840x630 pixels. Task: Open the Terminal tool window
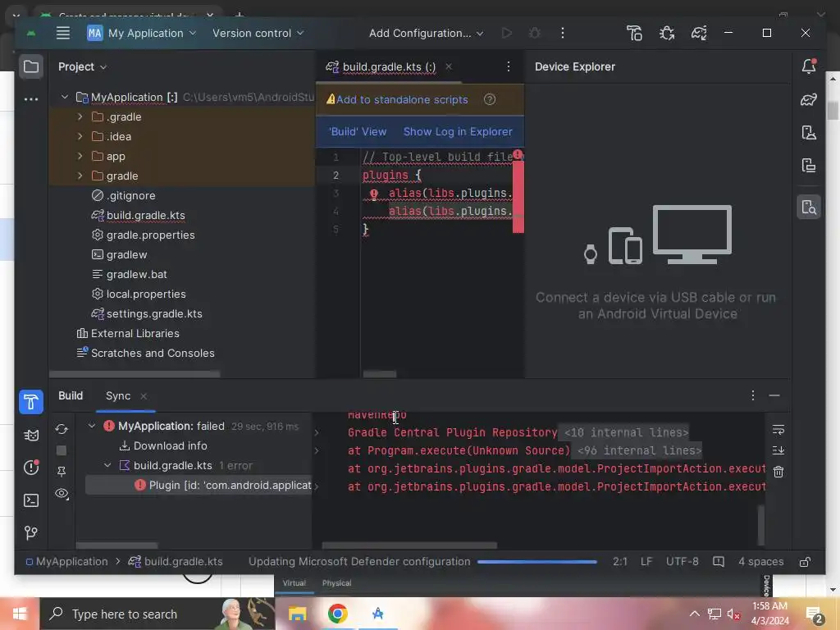(31, 500)
